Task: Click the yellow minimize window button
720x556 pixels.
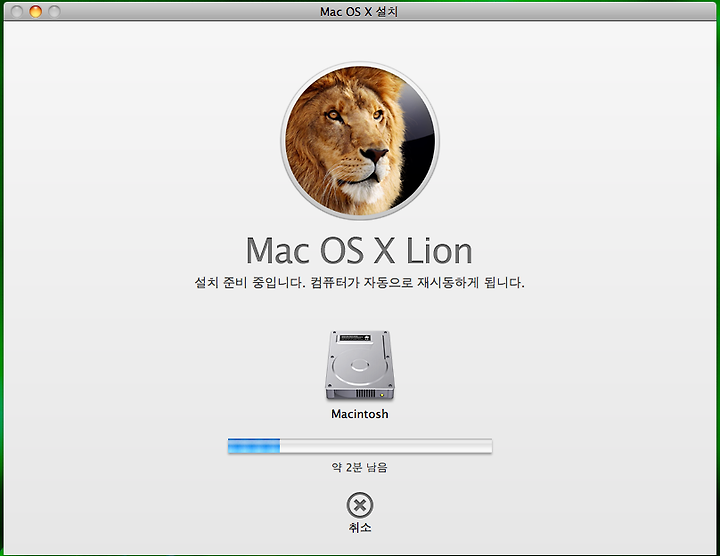Action: [x=35, y=11]
